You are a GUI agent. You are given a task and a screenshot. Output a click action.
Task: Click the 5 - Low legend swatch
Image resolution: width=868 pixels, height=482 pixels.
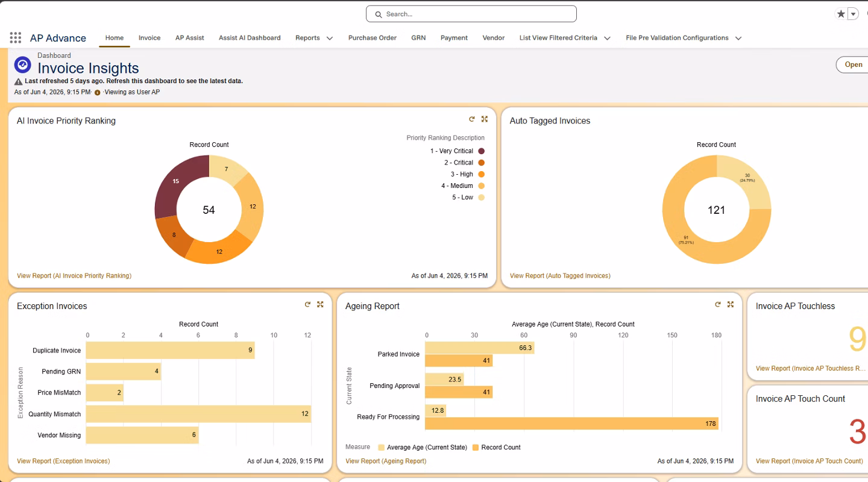click(481, 198)
